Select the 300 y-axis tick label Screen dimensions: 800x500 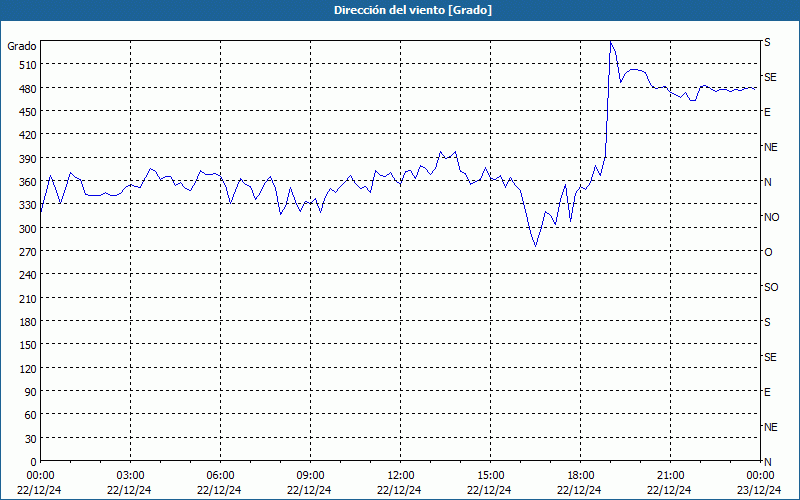coord(27,229)
